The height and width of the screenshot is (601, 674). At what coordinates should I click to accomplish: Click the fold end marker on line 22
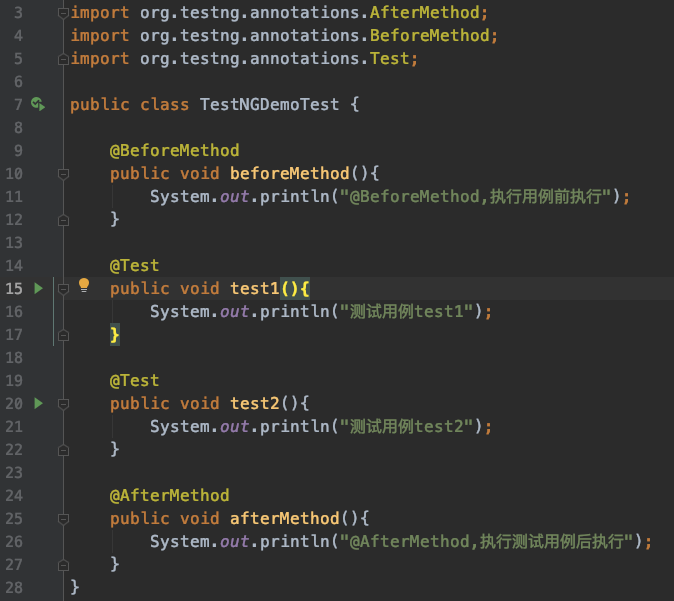coord(63,450)
